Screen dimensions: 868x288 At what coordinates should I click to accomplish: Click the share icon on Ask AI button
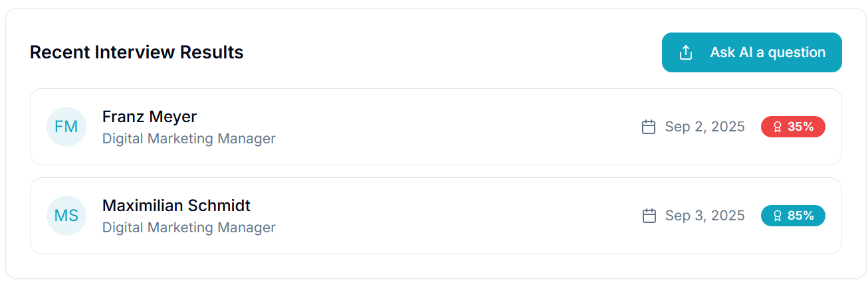pyautogui.click(x=686, y=52)
